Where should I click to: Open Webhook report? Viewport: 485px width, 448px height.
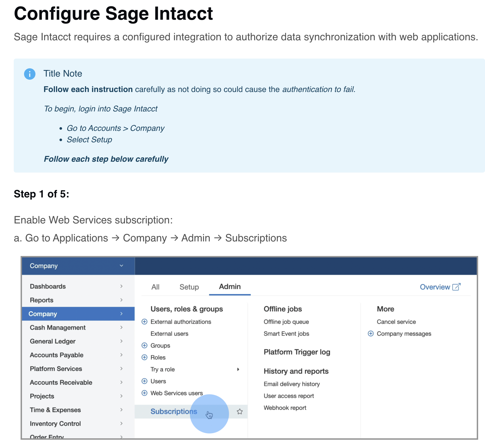pos(285,408)
